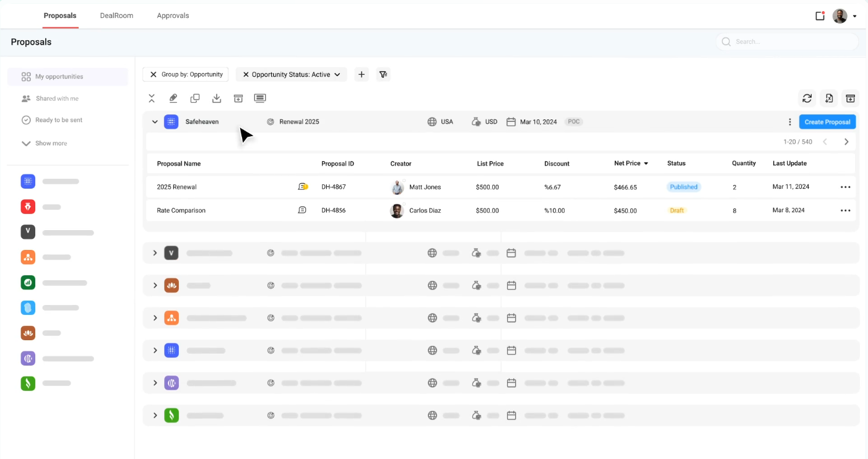Expand the orange logo opportunity group

[x=155, y=318]
